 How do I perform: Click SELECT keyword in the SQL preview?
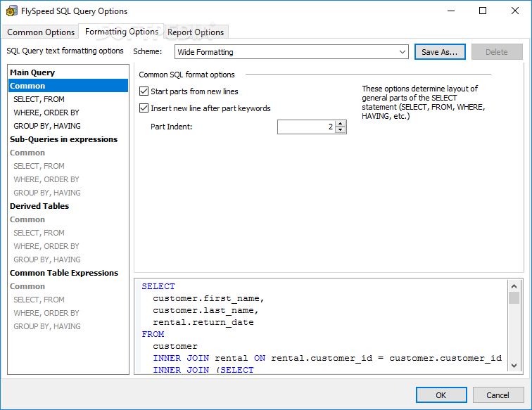(x=158, y=286)
